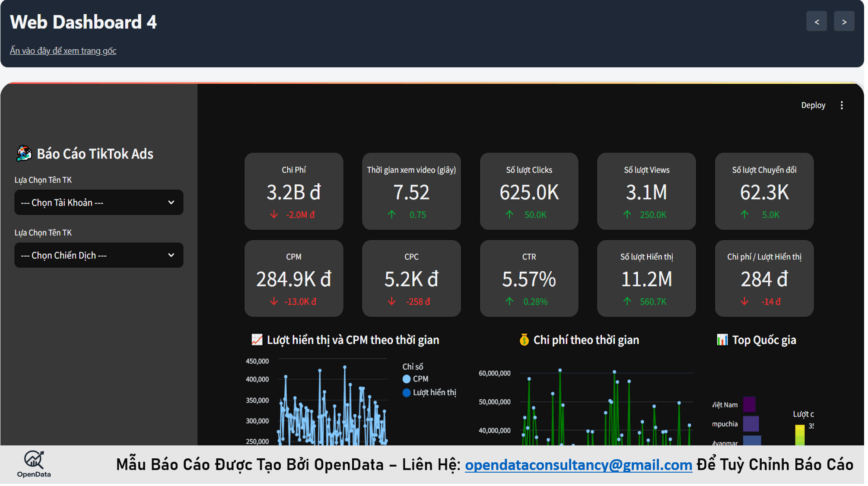Screen dimensions: 868x486
Task: Click chevron arrow of campaign selector
Action: [171, 255]
